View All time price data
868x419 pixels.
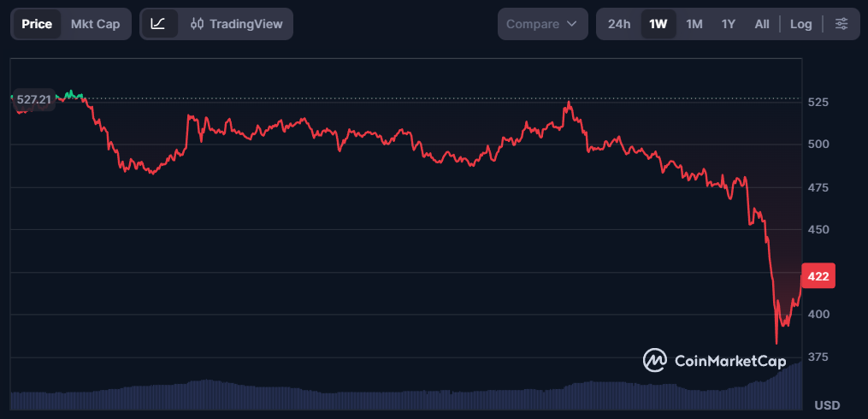[762, 24]
